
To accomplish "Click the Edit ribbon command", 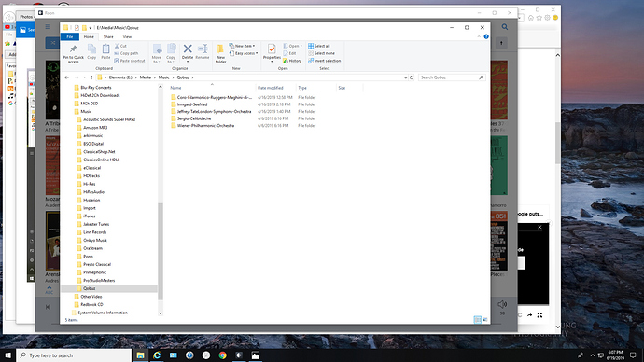I will (x=289, y=53).
